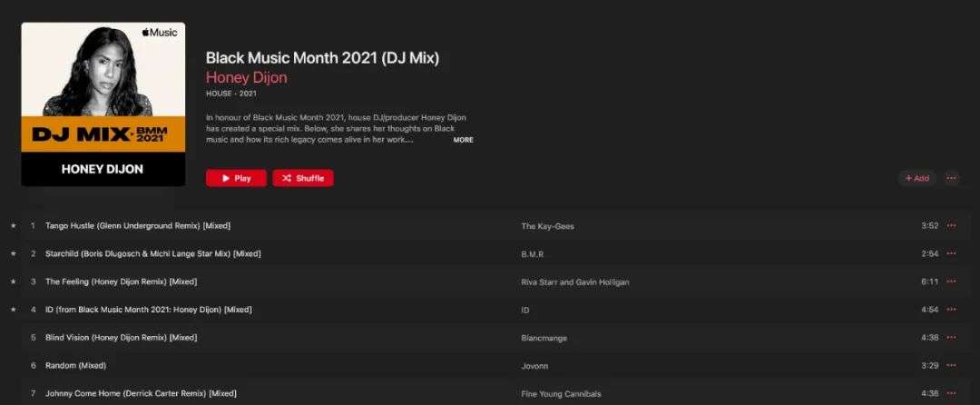Click artist Fine Young Cannibals
The image size is (980, 405).
(562, 394)
